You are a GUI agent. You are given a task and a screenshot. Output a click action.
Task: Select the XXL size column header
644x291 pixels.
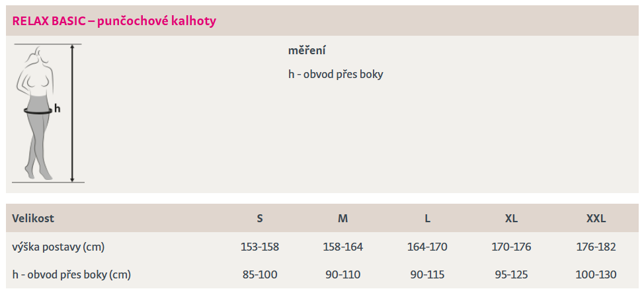(x=596, y=218)
